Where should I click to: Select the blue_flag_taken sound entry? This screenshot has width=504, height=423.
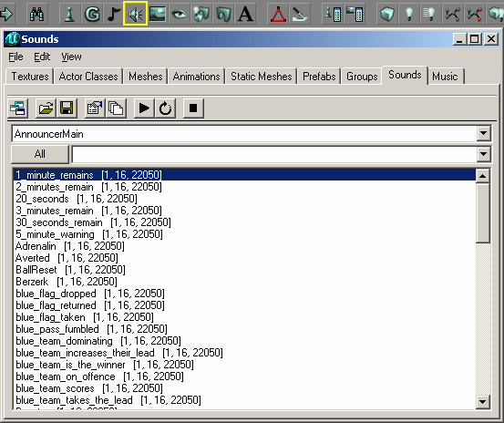tap(85, 317)
